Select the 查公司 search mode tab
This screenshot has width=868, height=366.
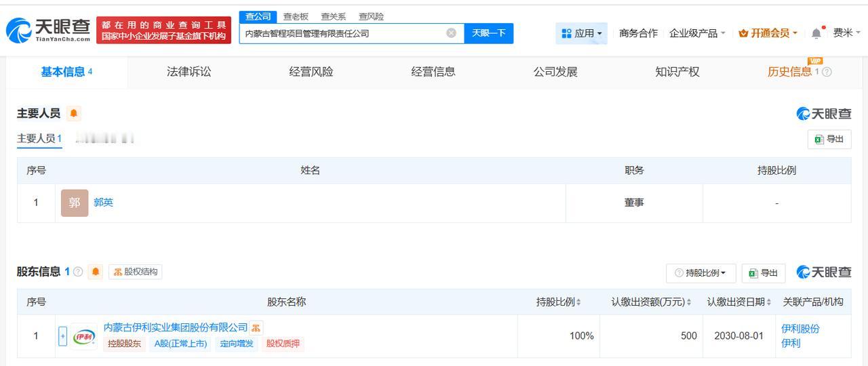258,17
